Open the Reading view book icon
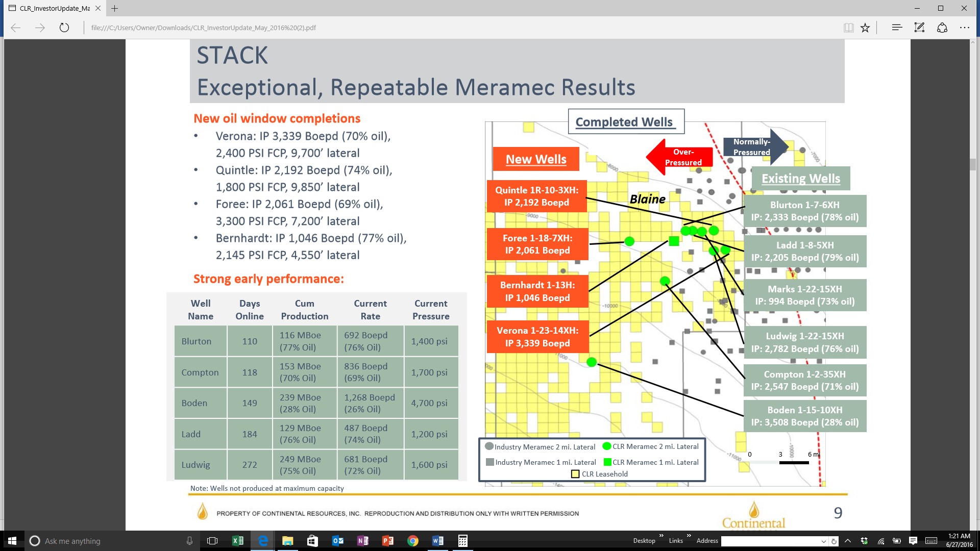 [848, 28]
